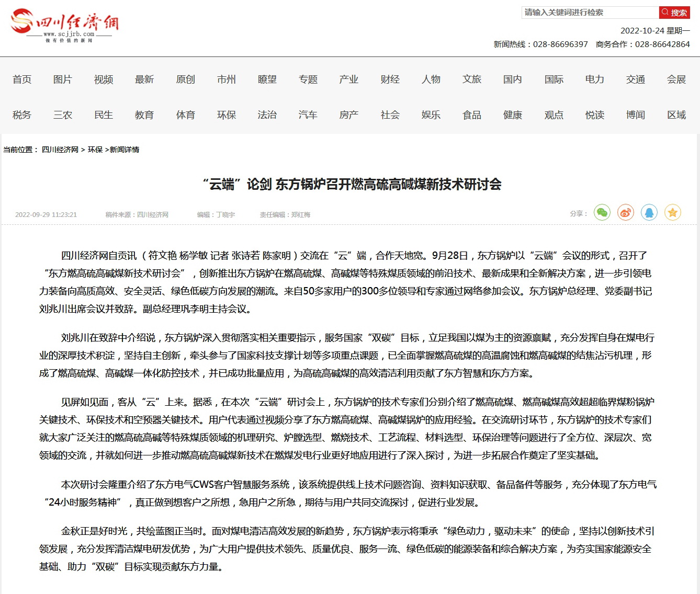Open the 专题 special topics menu
700x594 pixels.
(308, 79)
